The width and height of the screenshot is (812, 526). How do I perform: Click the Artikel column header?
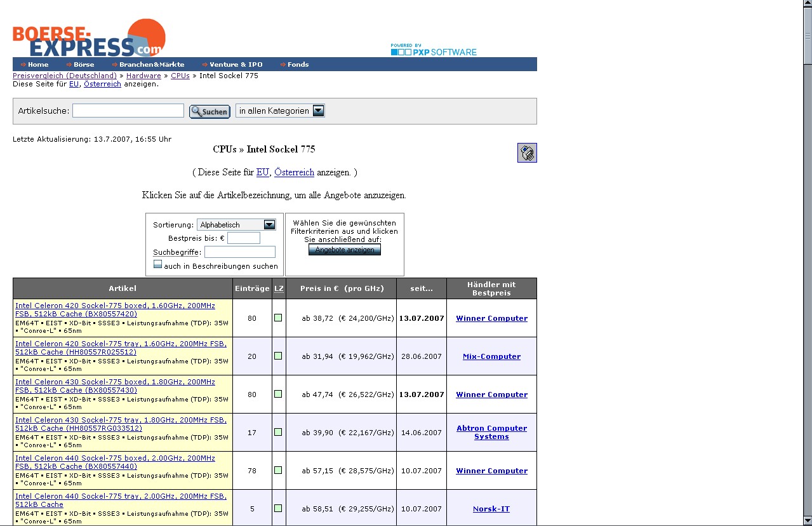[123, 288]
